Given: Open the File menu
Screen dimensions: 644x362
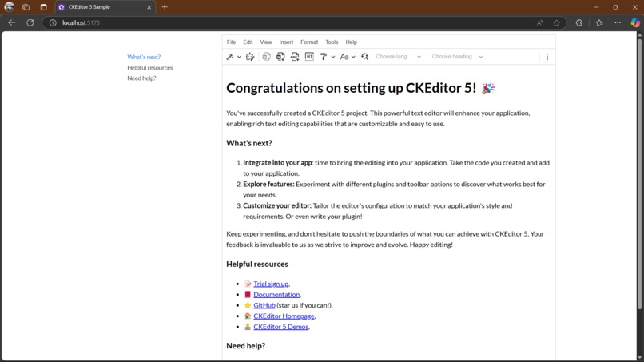Looking at the screenshot, I should click(231, 42).
